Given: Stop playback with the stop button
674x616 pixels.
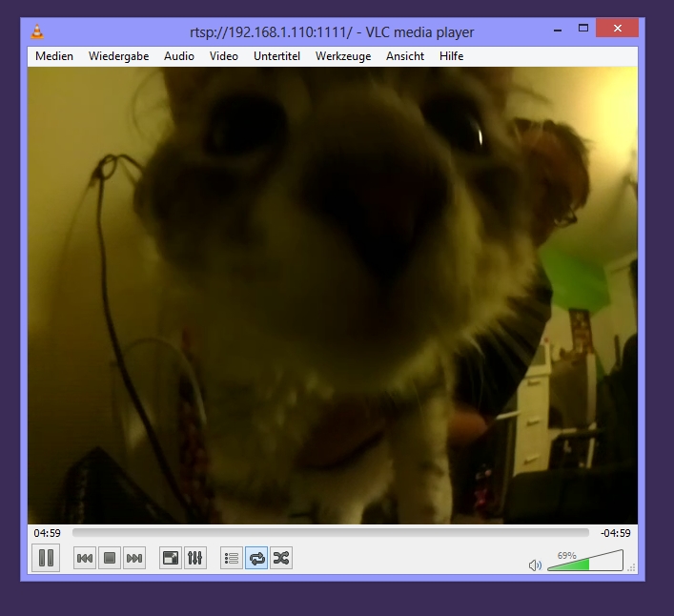Looking at the screenshot, I should (x=110, y=558).
